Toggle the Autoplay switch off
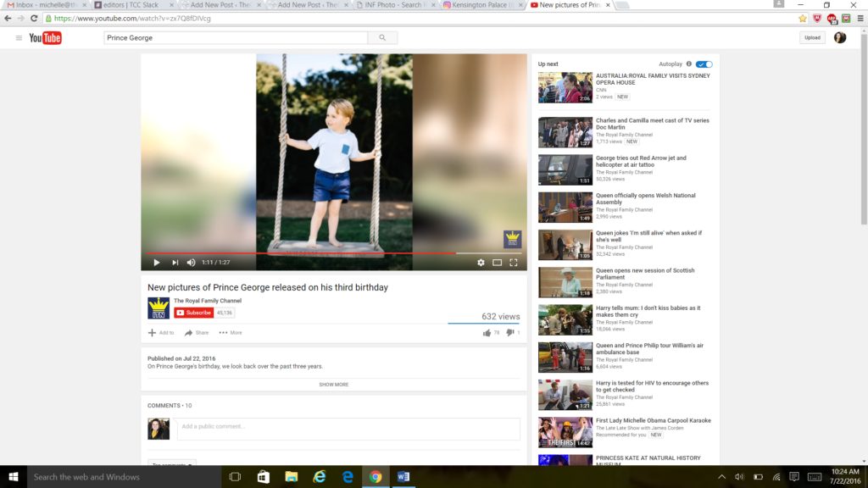The image size is (868, 488). 704,64
